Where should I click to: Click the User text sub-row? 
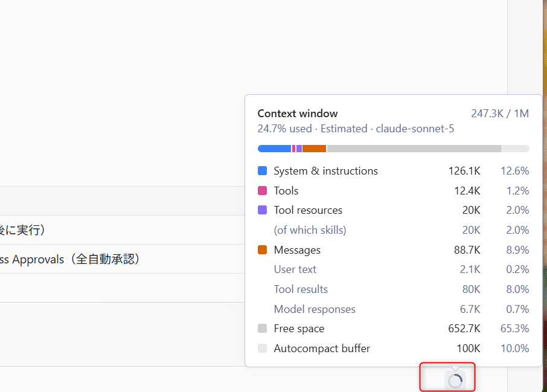click(x=394, y=269)
